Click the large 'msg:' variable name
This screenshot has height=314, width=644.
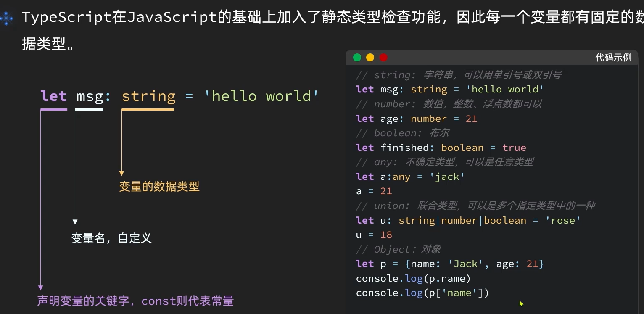tap(93, 96)
